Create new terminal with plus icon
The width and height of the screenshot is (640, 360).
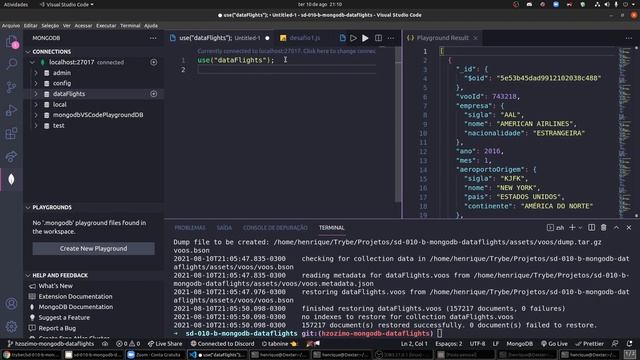[572, 227]
